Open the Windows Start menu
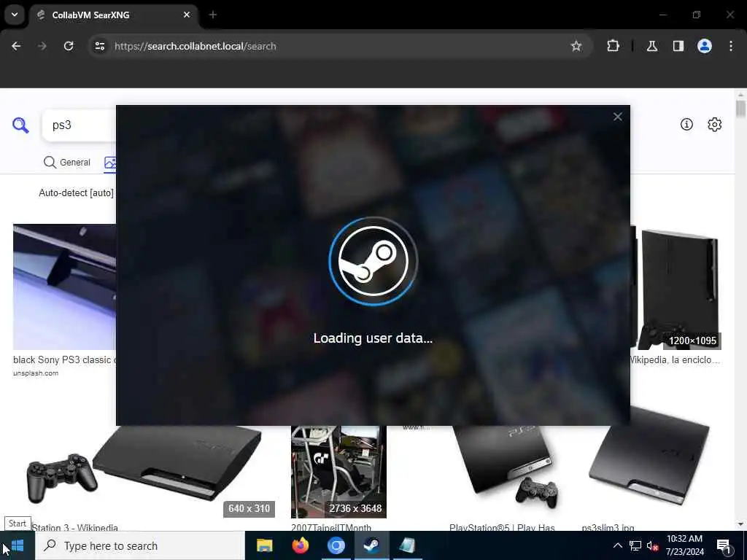Screen dimensions: 747x560 pyautogui.click(x=18, y=545)
